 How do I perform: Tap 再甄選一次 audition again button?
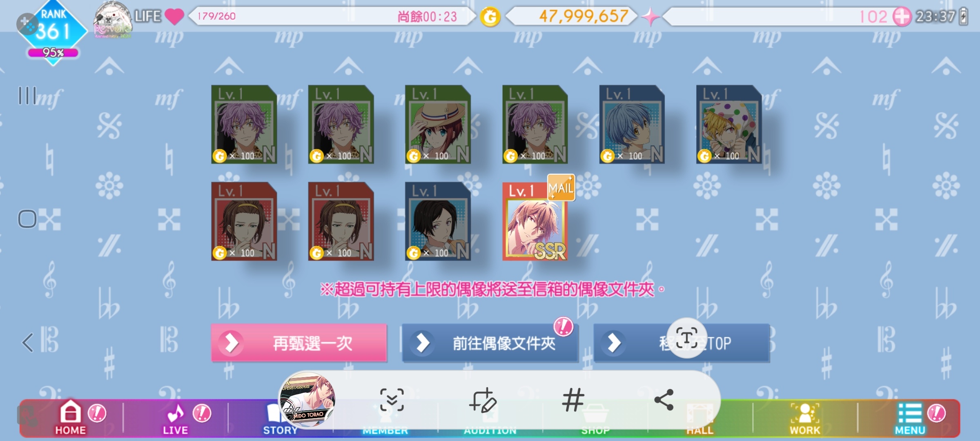(299, 343)
